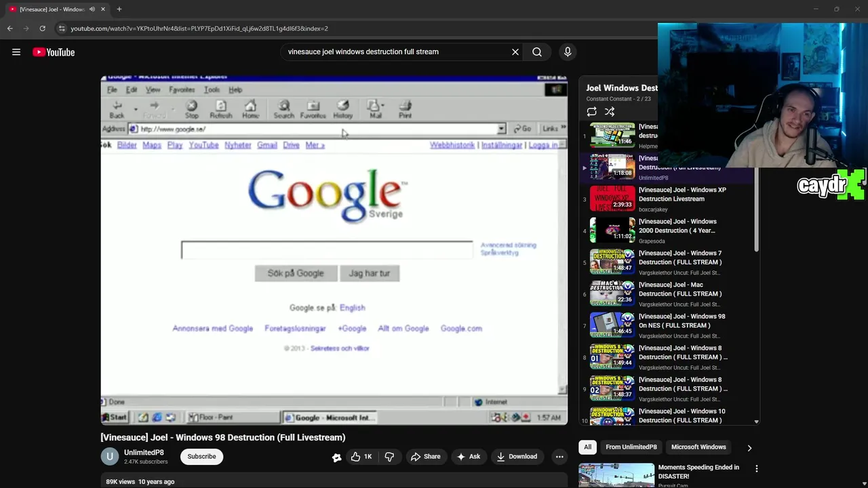Subscribe to UnlimitedP8

pos(201,457)
